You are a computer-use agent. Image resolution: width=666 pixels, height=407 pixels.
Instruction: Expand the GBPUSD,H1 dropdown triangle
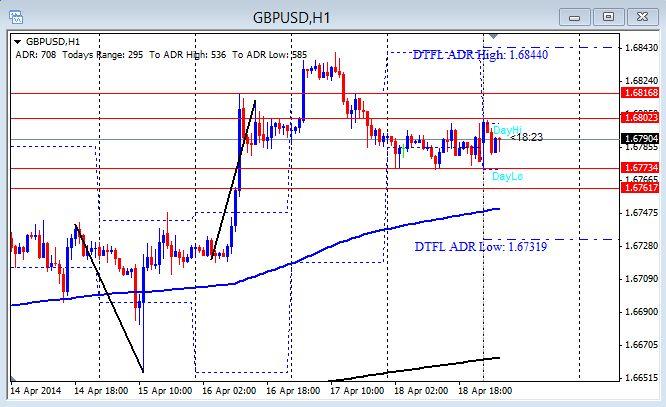click(18, 42)
